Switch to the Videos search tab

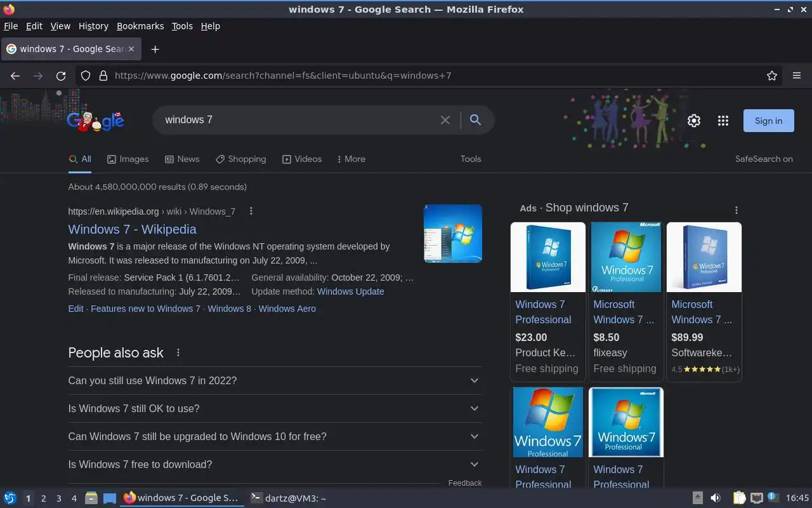(302, 159)
